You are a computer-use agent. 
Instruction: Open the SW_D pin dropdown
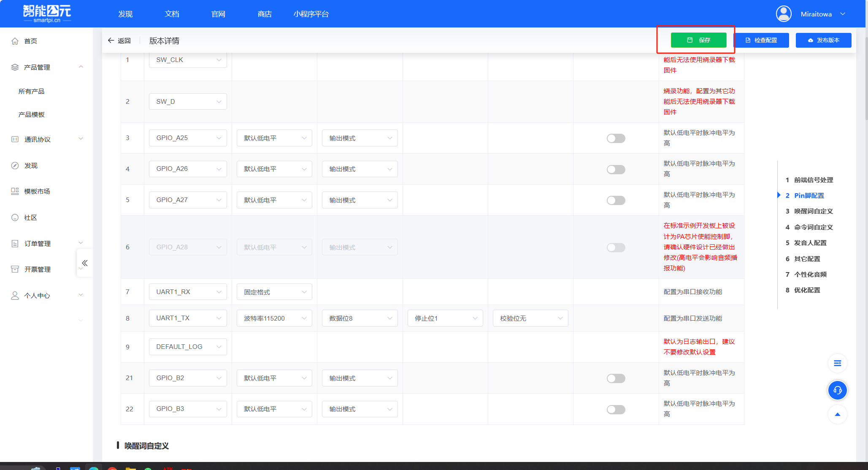tap(188, 102)
